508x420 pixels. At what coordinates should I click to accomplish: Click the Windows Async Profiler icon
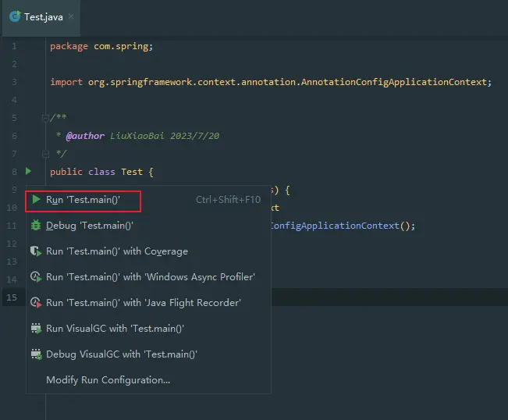[36, 277]
